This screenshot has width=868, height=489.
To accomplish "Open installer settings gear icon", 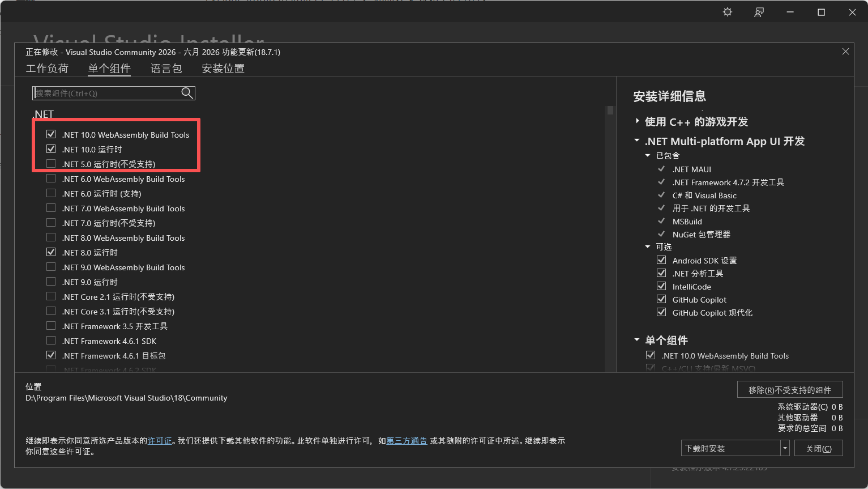I will [x=728, y=12].
